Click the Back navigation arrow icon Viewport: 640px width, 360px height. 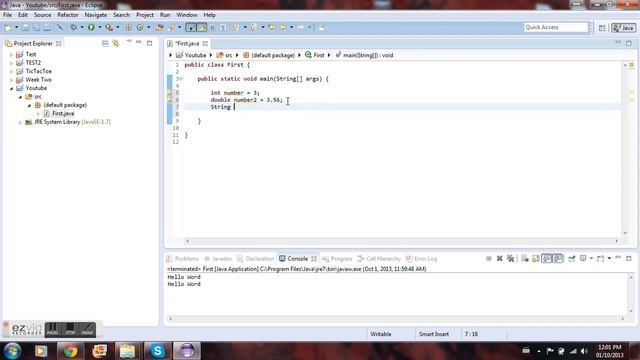[x=283, y=27]
